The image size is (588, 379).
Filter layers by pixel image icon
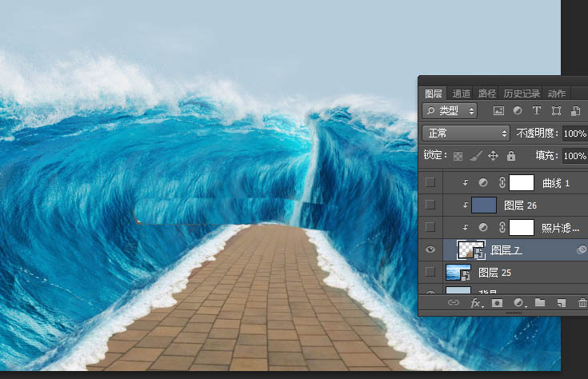(x=498, y=110)
